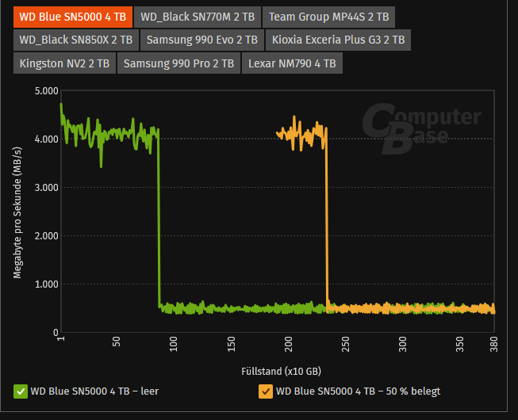This screenshot has width=518, height=420.
Task: Click the 150 x-axis tick label
Action: 232,344
